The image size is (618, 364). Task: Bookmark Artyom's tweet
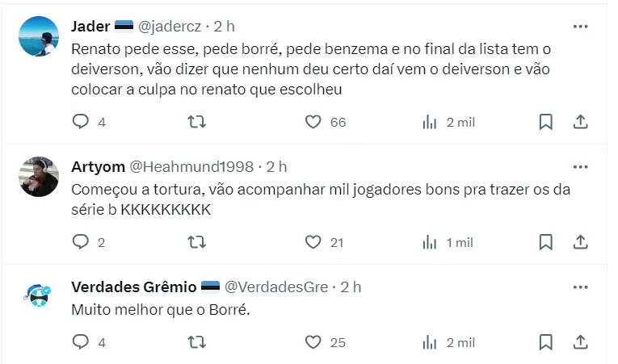click(546, 242)
